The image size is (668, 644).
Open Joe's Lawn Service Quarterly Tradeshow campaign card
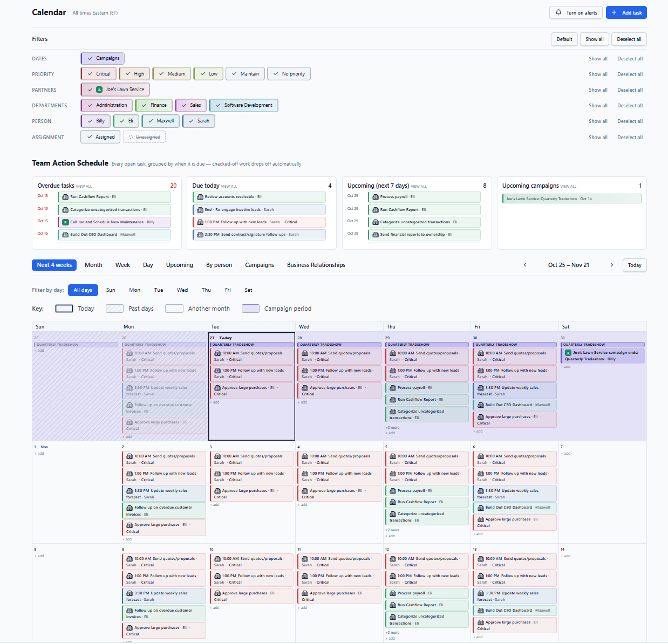tap(572, 198)
